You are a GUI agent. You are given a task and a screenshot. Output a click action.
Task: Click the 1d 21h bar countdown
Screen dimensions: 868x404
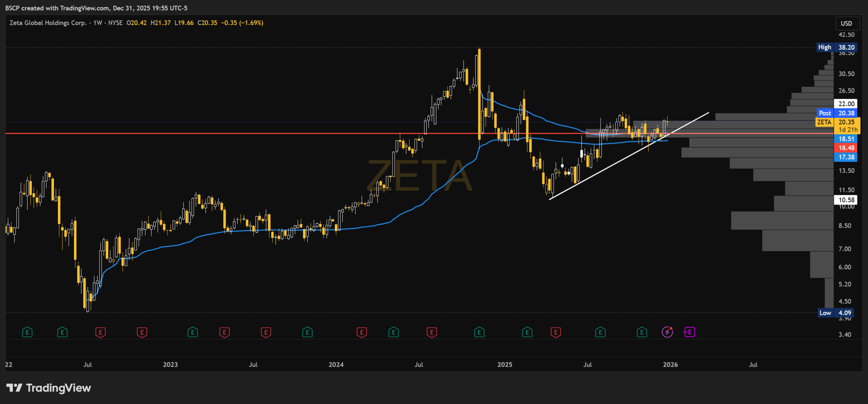pyautogui.click(x=848, y=130)
